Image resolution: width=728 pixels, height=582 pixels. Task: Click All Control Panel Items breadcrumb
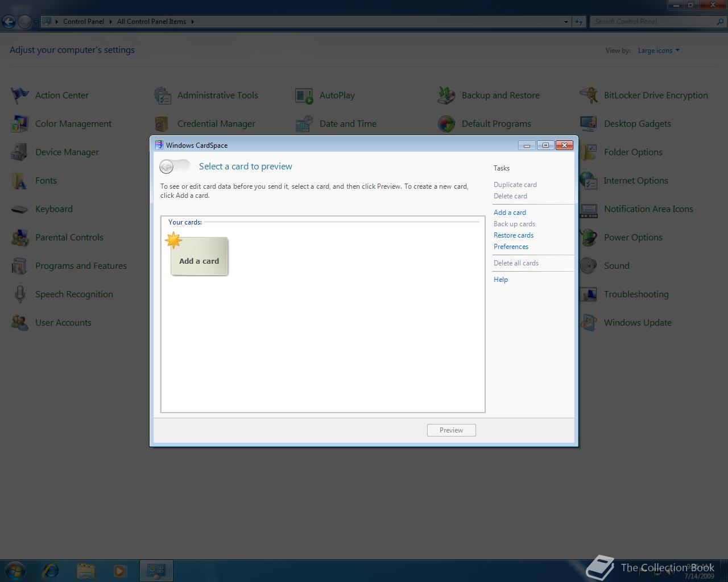point(151,22)
